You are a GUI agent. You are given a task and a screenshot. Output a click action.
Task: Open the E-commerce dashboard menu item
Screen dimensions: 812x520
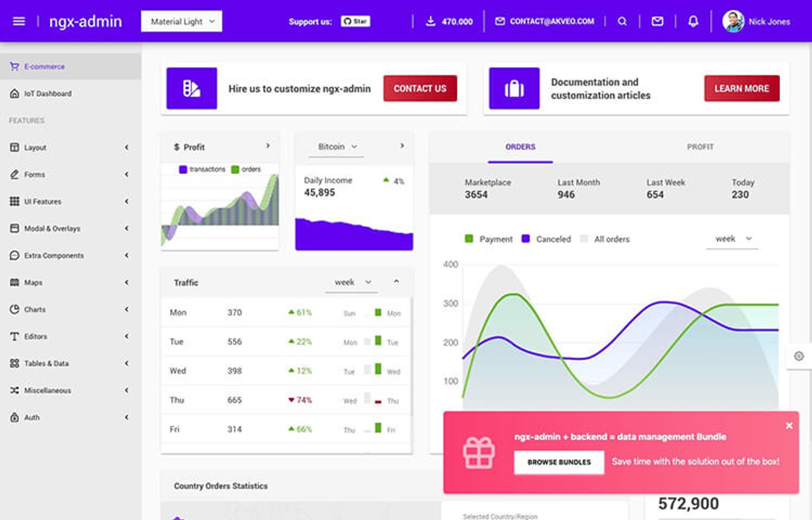click(71, 67)
